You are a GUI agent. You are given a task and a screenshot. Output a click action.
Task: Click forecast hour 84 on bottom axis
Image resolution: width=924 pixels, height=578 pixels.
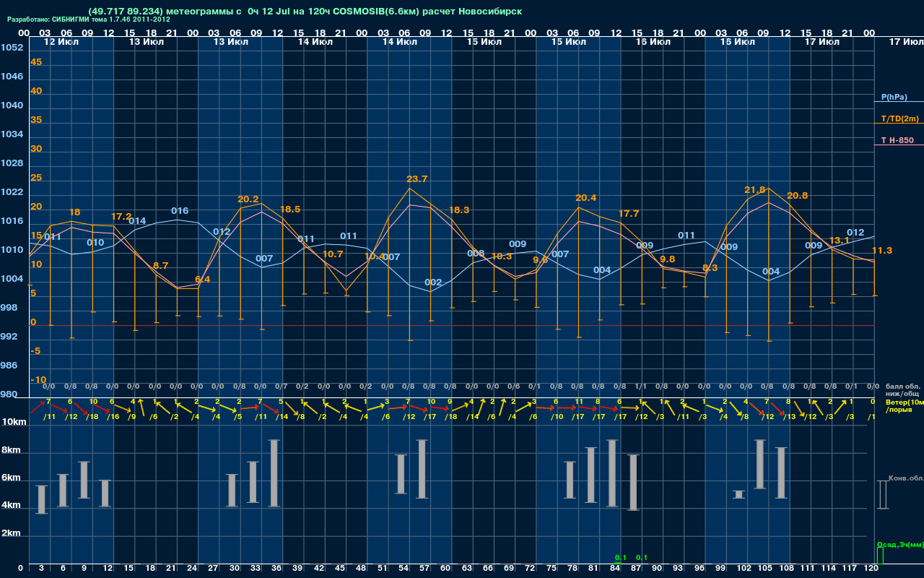click(x=614, y=569)
